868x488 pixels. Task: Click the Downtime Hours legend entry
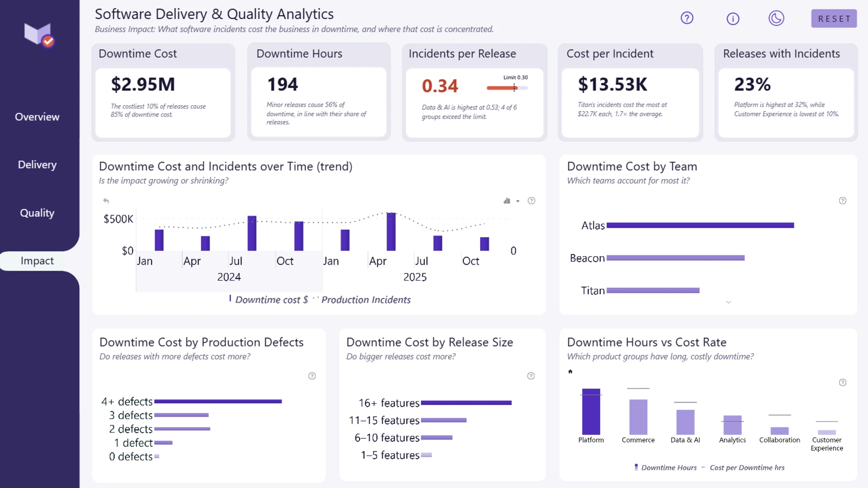coord(666,468)
